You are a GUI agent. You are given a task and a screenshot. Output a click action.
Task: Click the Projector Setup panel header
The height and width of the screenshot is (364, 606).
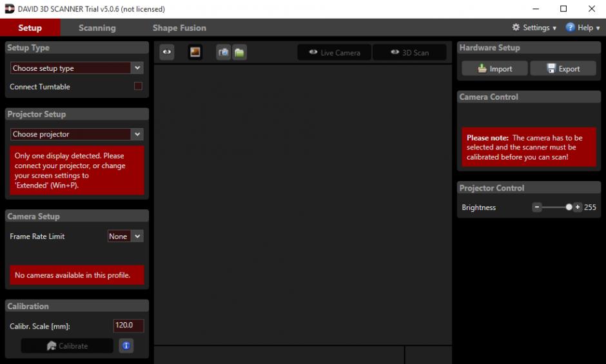click(x=77, y=114)
